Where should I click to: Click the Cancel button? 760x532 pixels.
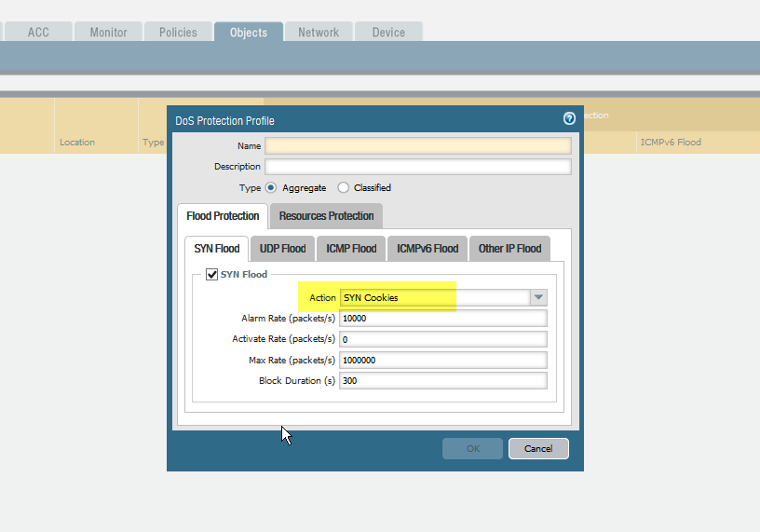pos(538,448)
